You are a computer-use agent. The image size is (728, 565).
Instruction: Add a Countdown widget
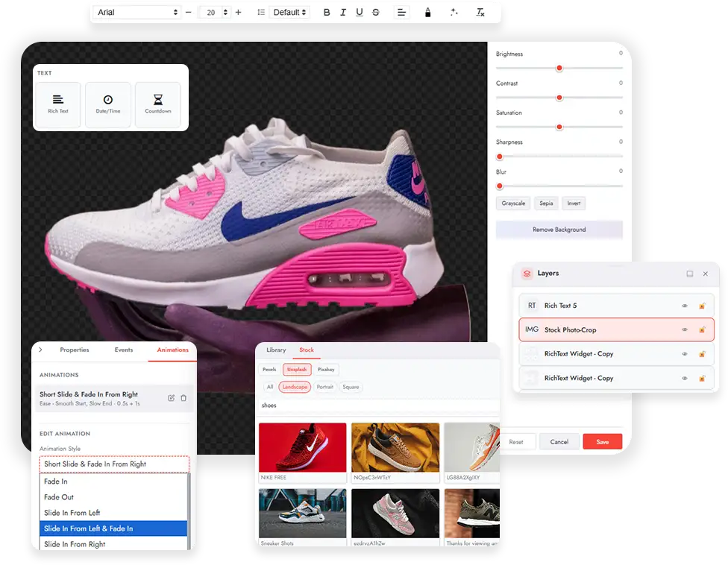(x=158, y=104)
